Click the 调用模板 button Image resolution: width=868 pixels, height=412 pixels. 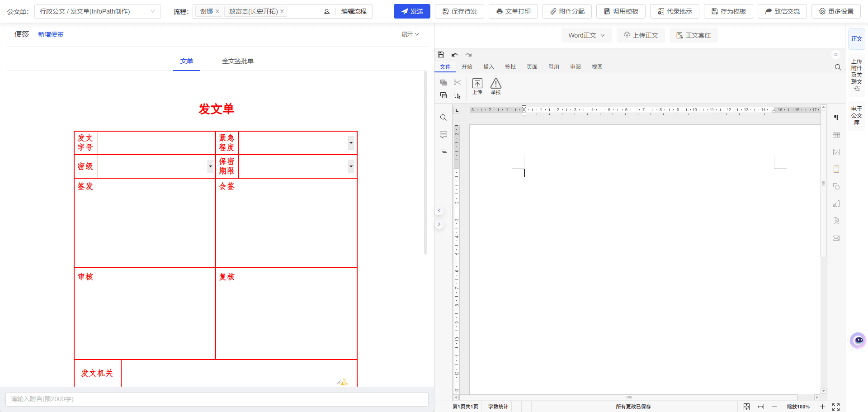coord(621,11)
